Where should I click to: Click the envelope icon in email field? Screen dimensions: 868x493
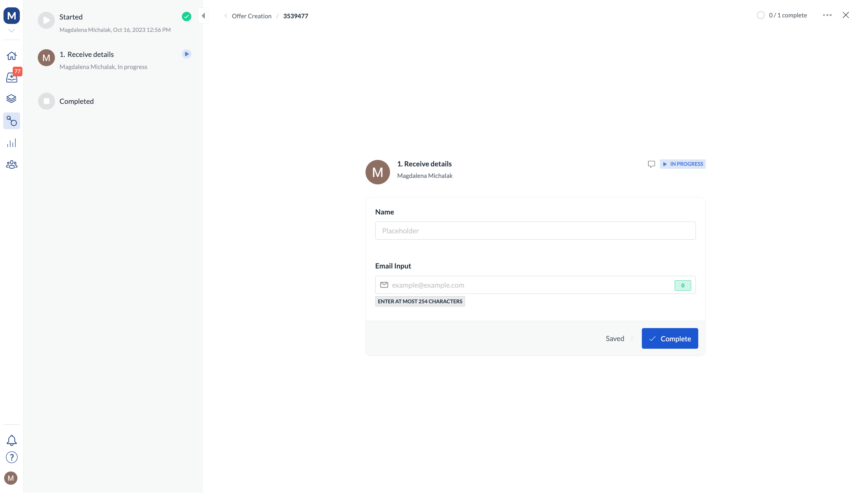click(384, 285)
